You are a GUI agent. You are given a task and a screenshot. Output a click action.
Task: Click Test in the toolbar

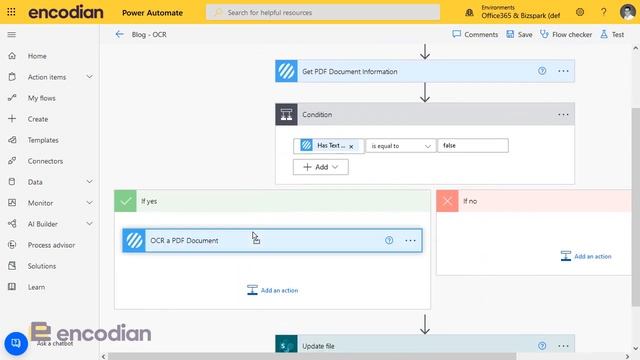pos(612,35)
